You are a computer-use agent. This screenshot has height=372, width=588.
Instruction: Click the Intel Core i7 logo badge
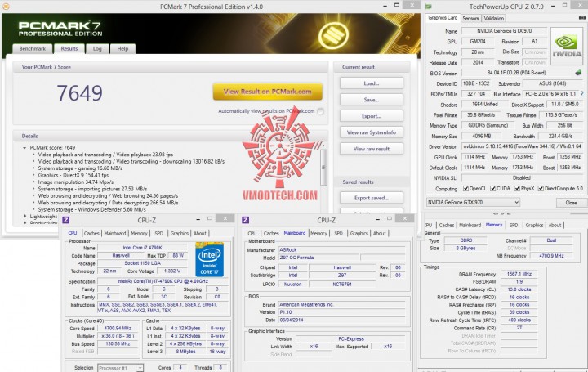coord(210,259)
